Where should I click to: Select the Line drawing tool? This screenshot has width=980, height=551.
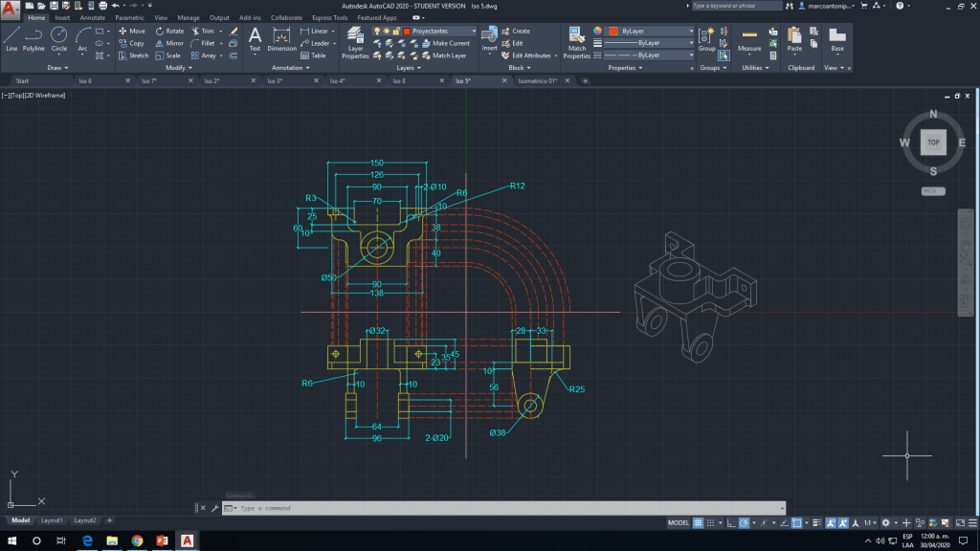pos(11,38)
